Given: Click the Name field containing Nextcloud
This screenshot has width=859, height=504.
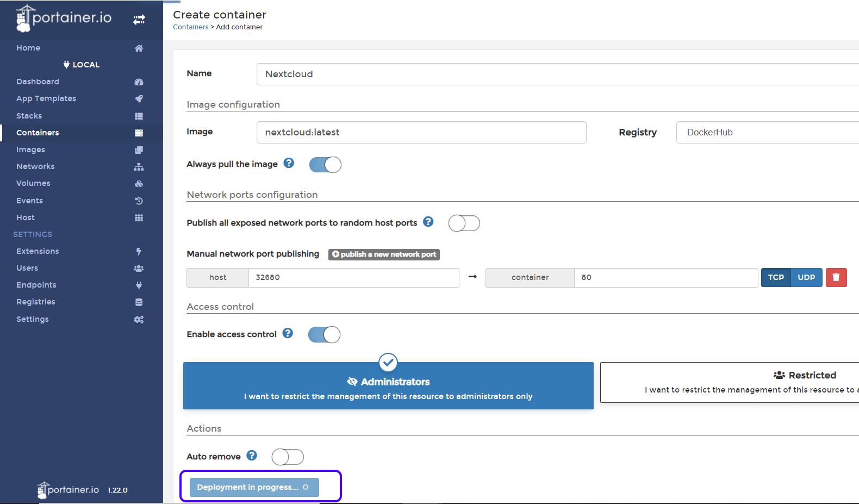Looking at the screenshot, I should click(x=558, y=74).
